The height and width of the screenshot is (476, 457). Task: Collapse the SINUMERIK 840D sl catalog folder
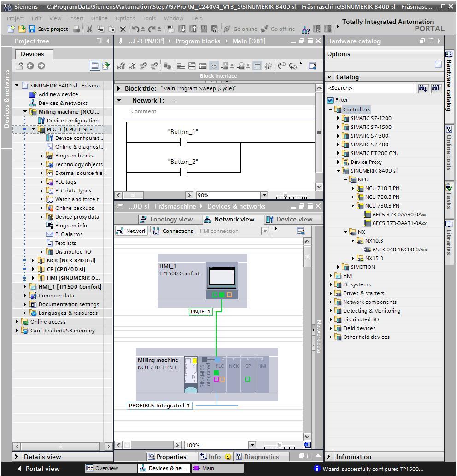point(338,171)
